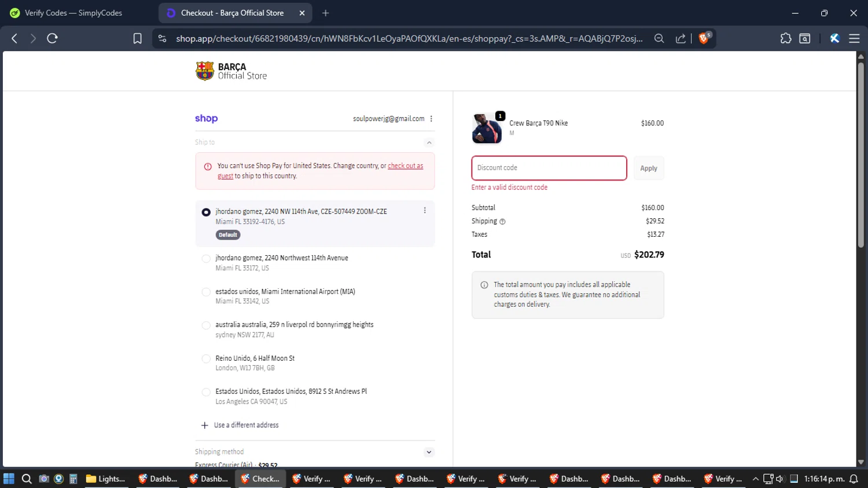Click the page vertical scrollbar
Screen dimensions: 868x488
point(860,156)
